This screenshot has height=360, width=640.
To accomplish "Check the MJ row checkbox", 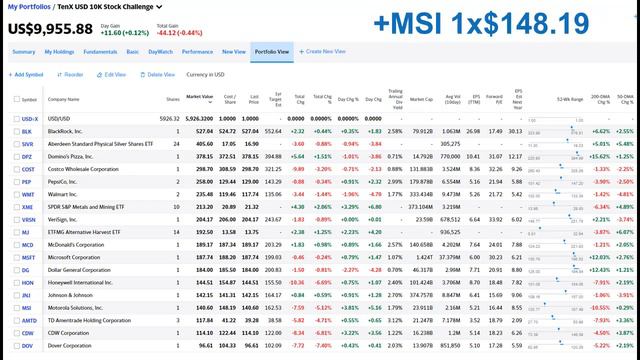I will pos(17,232).
